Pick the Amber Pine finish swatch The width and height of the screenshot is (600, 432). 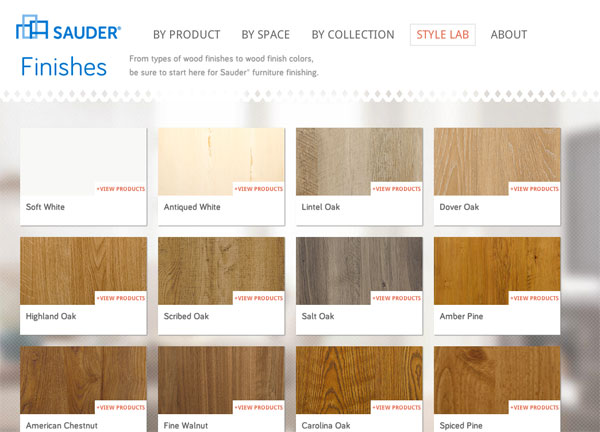[497, 271]
